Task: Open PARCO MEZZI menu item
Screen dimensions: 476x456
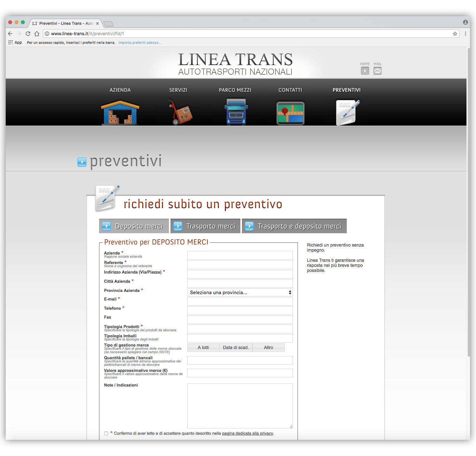Action: coord(235,90)
